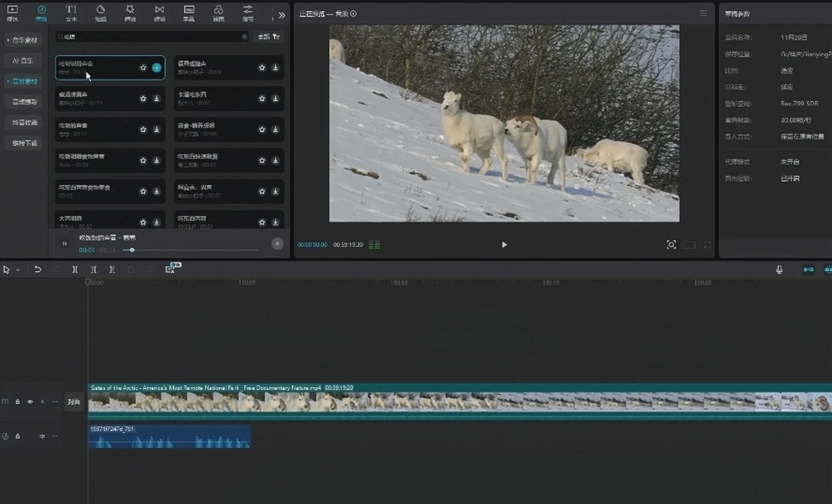Click the 封面 cover button
Viewport: 832px width, 504px height.
click(74, 402)
